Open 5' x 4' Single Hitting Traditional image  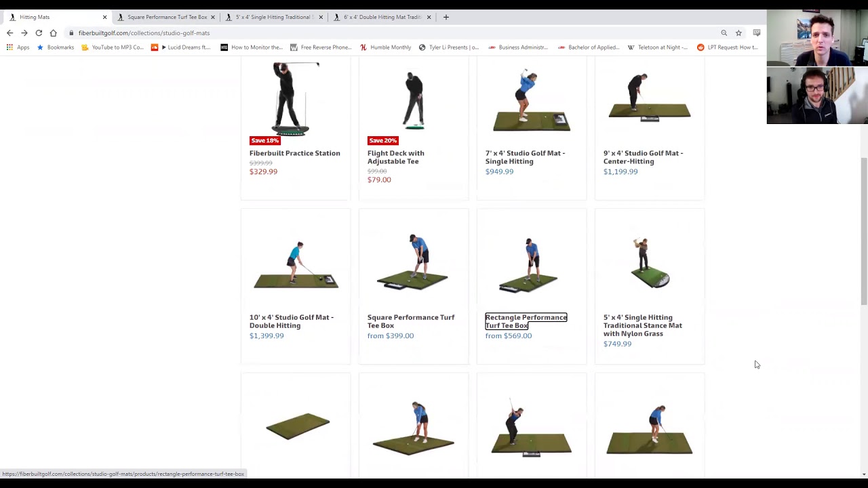click(x=650, y=263)
